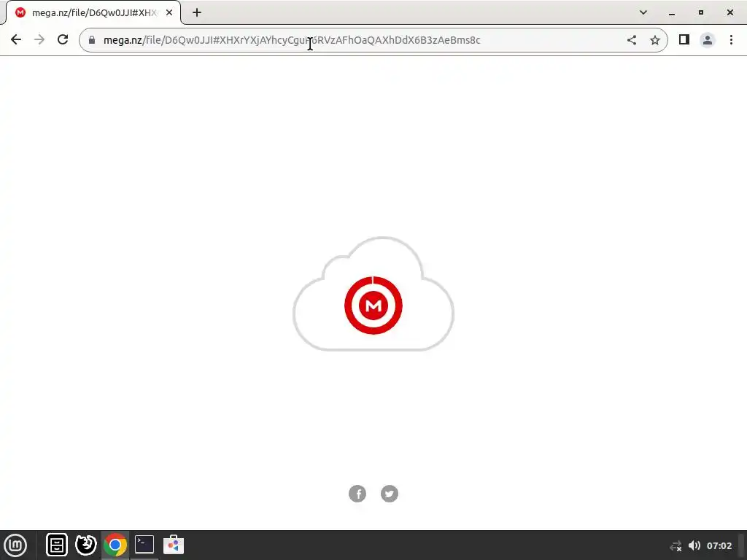
Task: Open Chrome's three-dot menu
Action: point(731,40)
